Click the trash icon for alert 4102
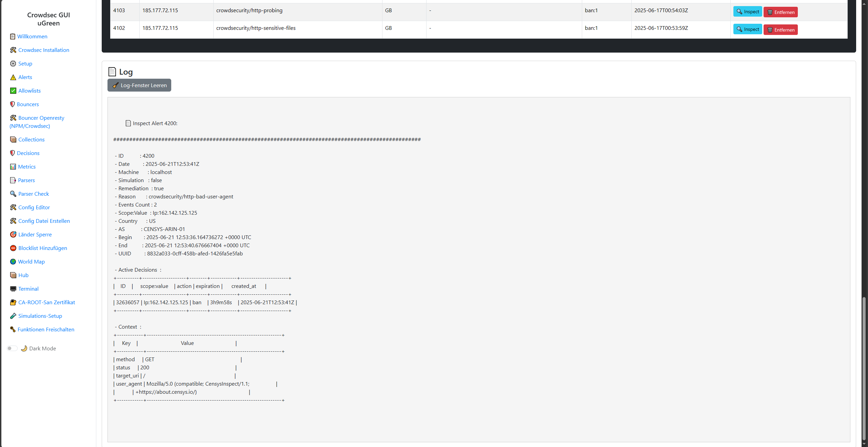Viewport: 868px width, 447px height. [x=770, y=30]
